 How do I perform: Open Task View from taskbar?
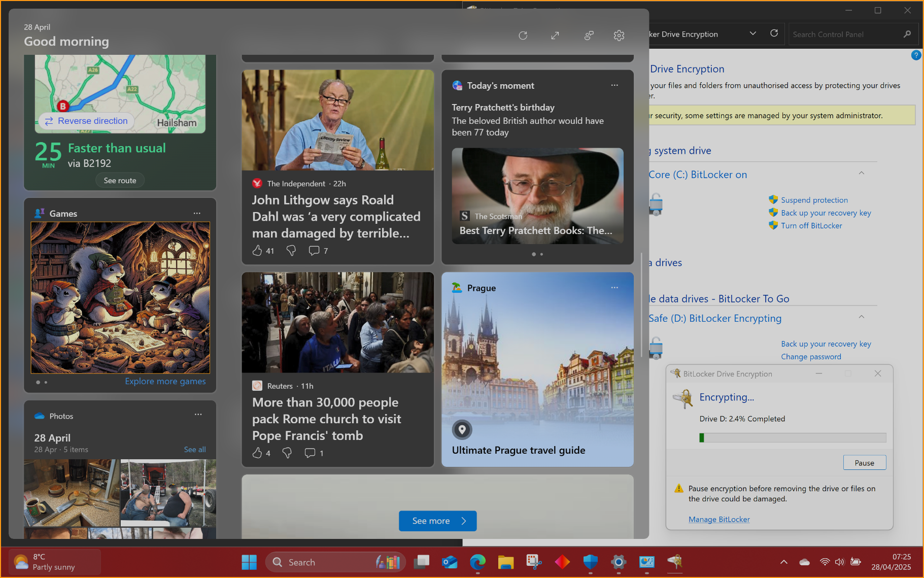pos(422,562)
